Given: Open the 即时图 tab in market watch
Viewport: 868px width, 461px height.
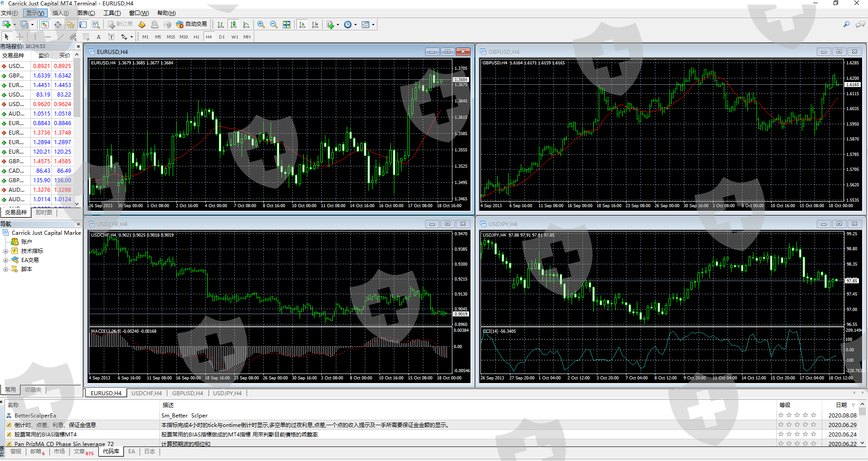Looking at the screenshot, I should pos(44,212).
